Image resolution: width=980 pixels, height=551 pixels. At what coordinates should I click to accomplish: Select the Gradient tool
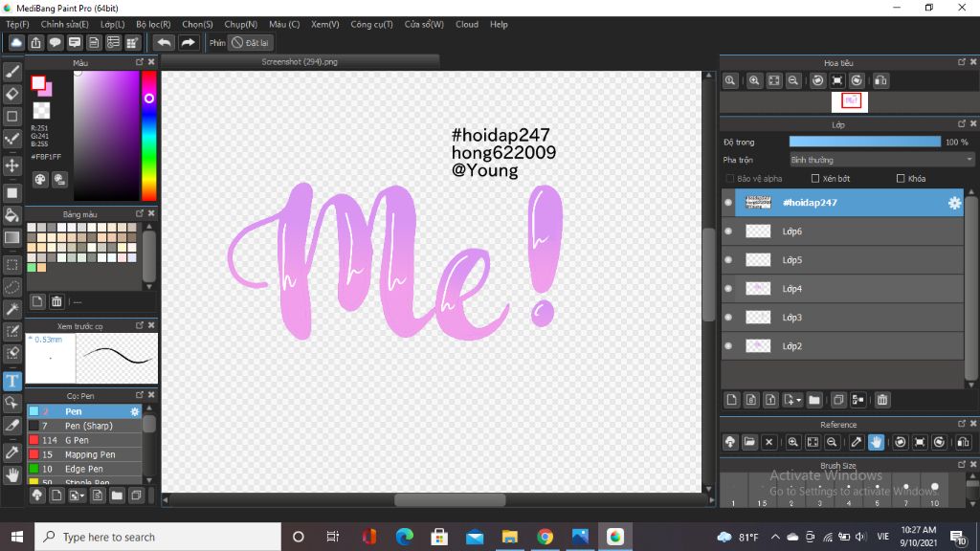pos(11,237)
